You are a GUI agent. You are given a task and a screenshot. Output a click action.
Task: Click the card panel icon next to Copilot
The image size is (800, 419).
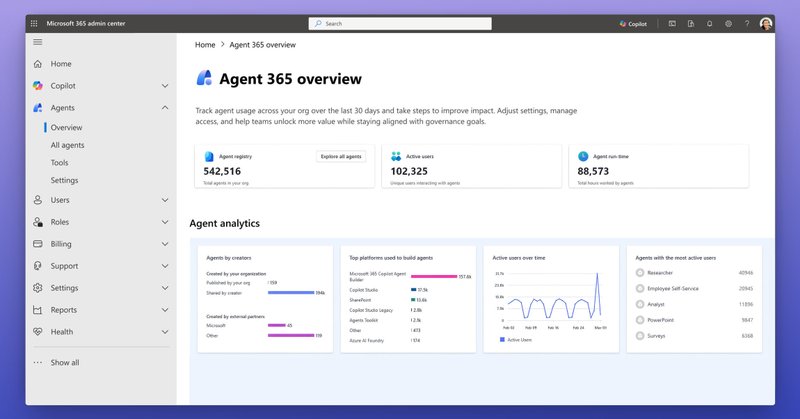point(672,23)
